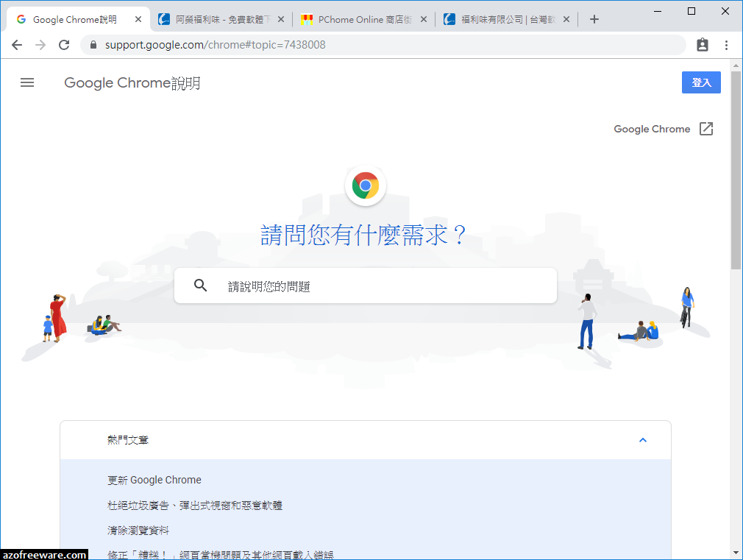The image size is (743, 560).
Task: Close the 福利味有限公司 tab
Action: (566, 19)
